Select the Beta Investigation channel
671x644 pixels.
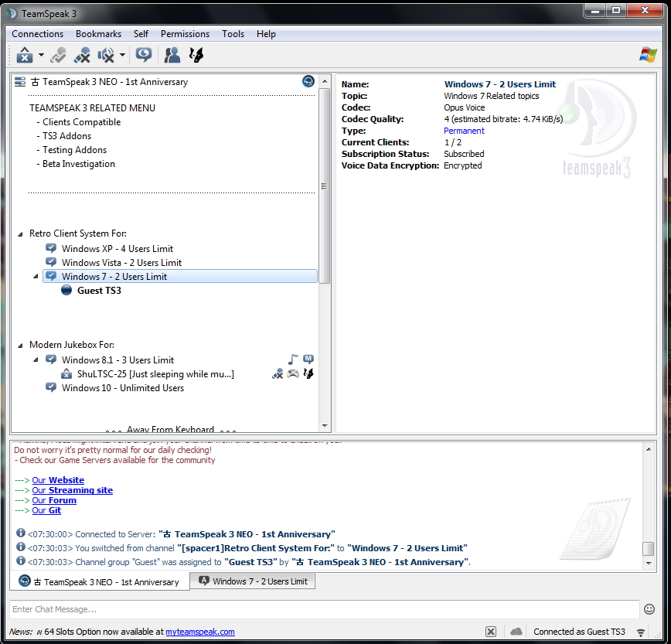[79, 164]
